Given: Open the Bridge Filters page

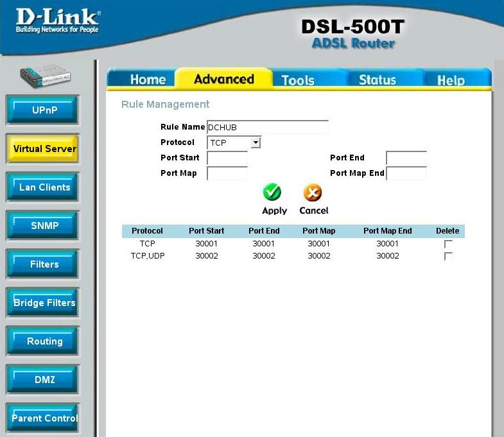Looking at the screenshot, I should pos(42,302).
